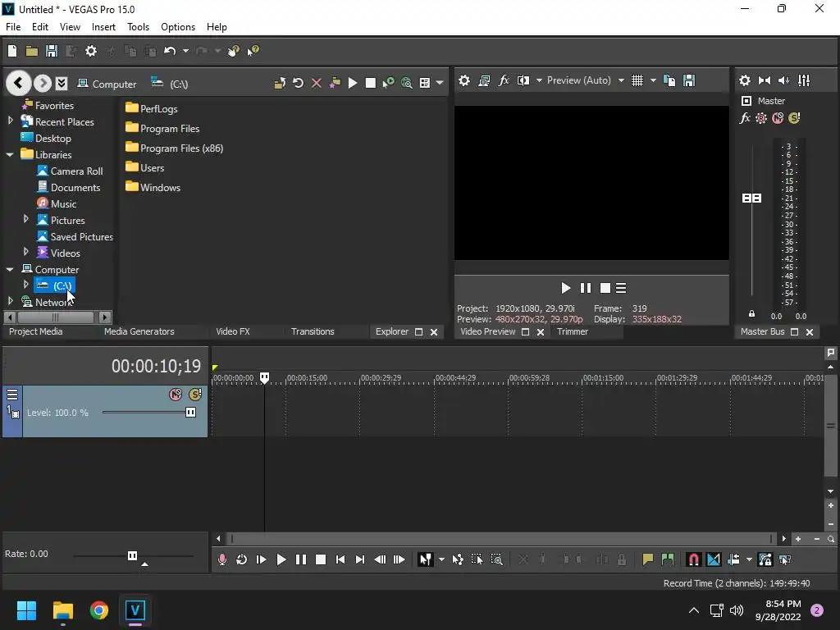Open Google Chrome from the taskbar
Image resolution: width=840 pixels, height=630 pixels.
pos(99,610)
